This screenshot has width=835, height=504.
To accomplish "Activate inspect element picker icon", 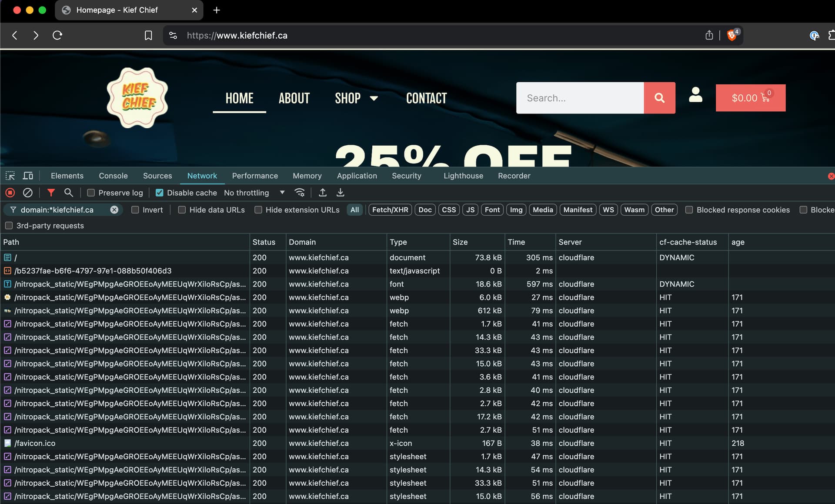I will 10,176.
